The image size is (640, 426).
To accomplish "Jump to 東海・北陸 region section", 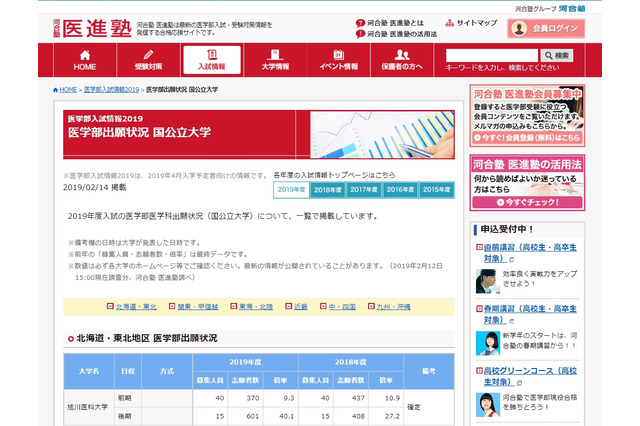I will 256,306.
